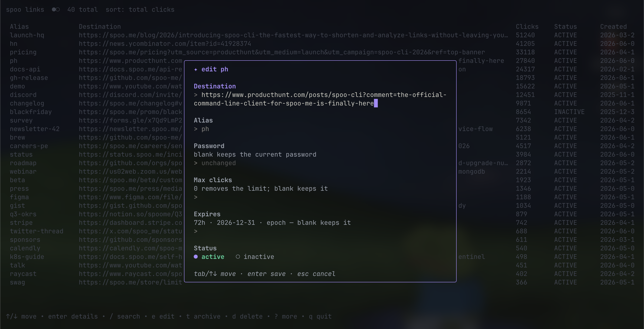The image size is (644, 329).
Task: Click tab move hint in dialog footer
Action: (215, 274)
